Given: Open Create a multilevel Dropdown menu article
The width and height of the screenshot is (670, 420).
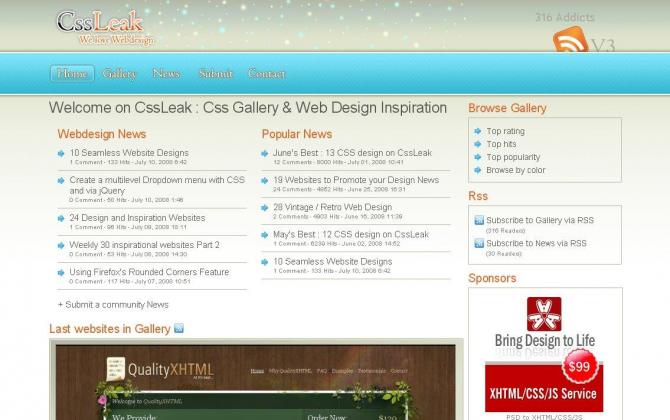Looking at the screenshot, I should 157,185.
